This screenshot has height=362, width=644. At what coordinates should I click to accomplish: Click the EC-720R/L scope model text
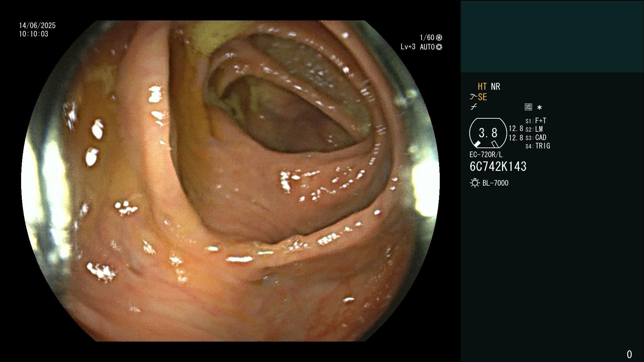click(x=486, y=155)
